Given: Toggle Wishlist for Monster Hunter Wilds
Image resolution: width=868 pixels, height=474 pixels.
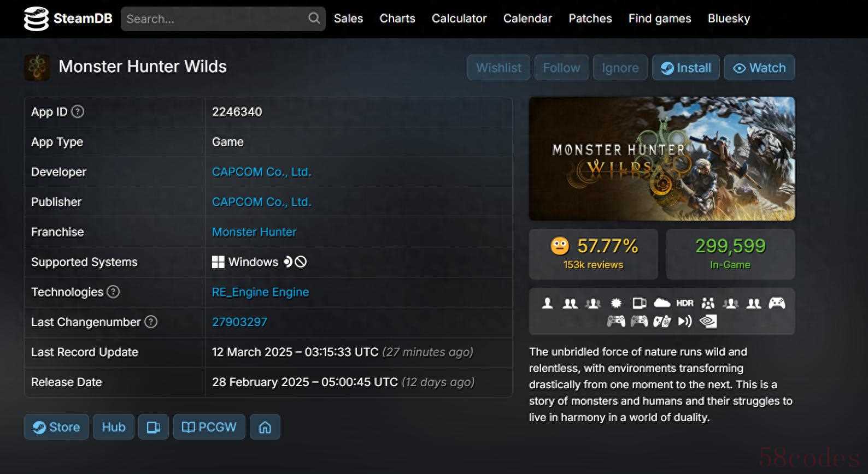Looking at the screenshot, I should [x=498, y=68].
